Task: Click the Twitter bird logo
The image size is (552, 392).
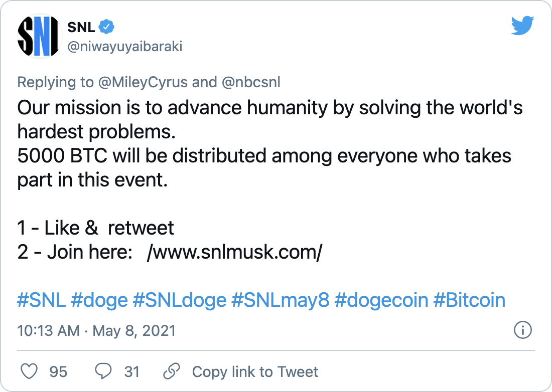Action: click(x=522, y=25)
